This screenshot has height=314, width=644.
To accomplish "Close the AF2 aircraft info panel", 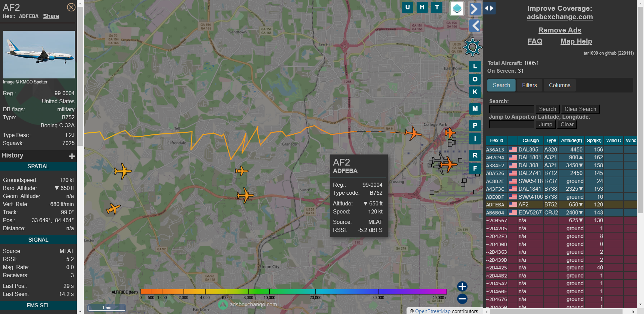I will click(71, 7).
